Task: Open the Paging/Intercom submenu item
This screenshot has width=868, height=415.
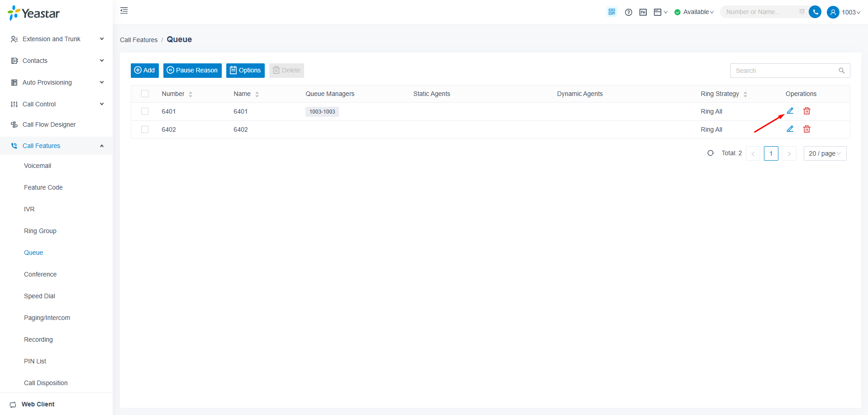Action: (47, 318)
